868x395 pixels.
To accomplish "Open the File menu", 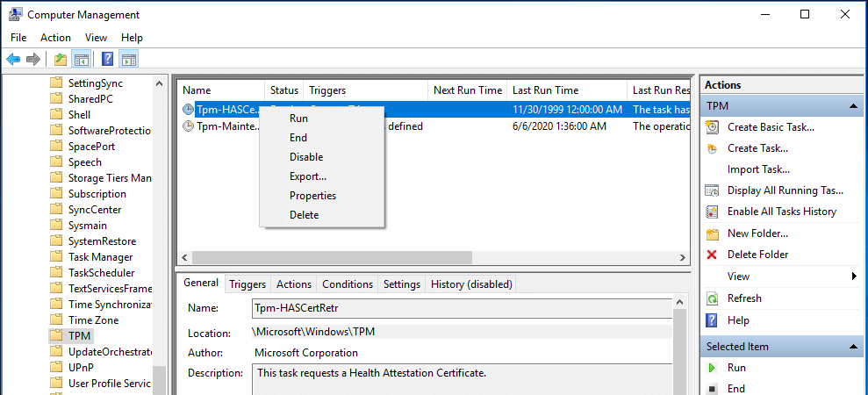I will point(18,38).
